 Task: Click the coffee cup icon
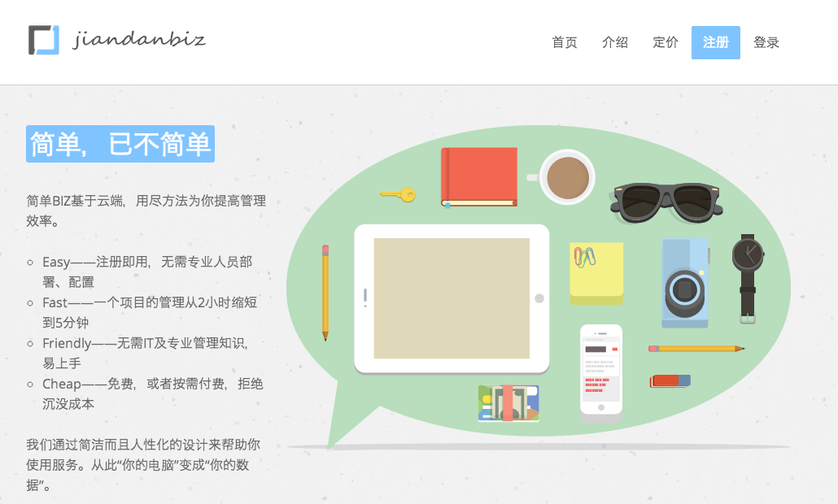(562, 177)
